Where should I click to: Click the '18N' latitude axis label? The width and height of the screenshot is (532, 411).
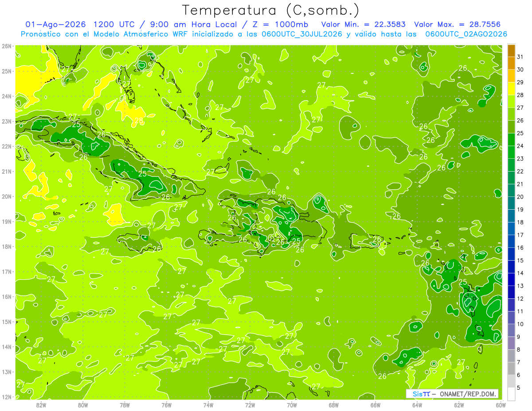(x=6, y=247)
